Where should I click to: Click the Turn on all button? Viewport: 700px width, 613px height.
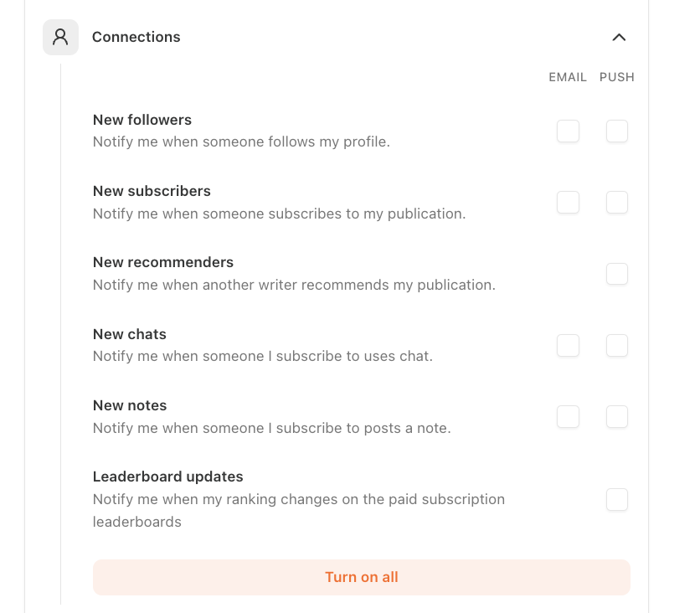362,577
